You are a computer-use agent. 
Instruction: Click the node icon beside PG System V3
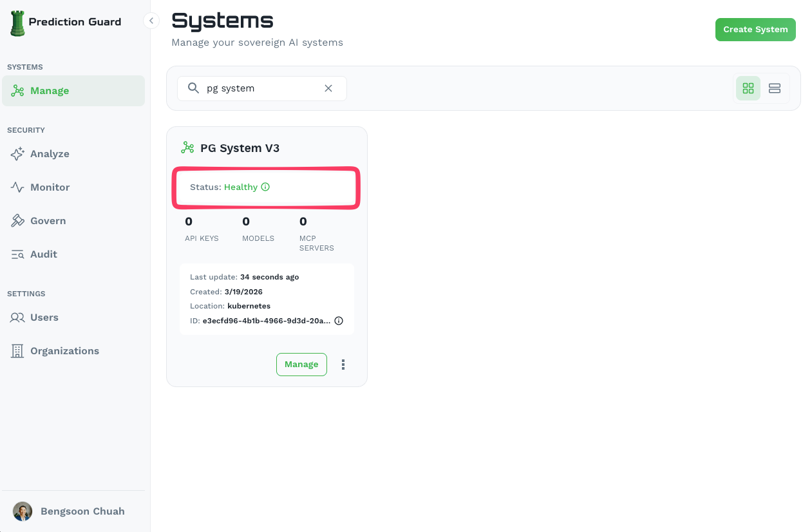point(187,147)
